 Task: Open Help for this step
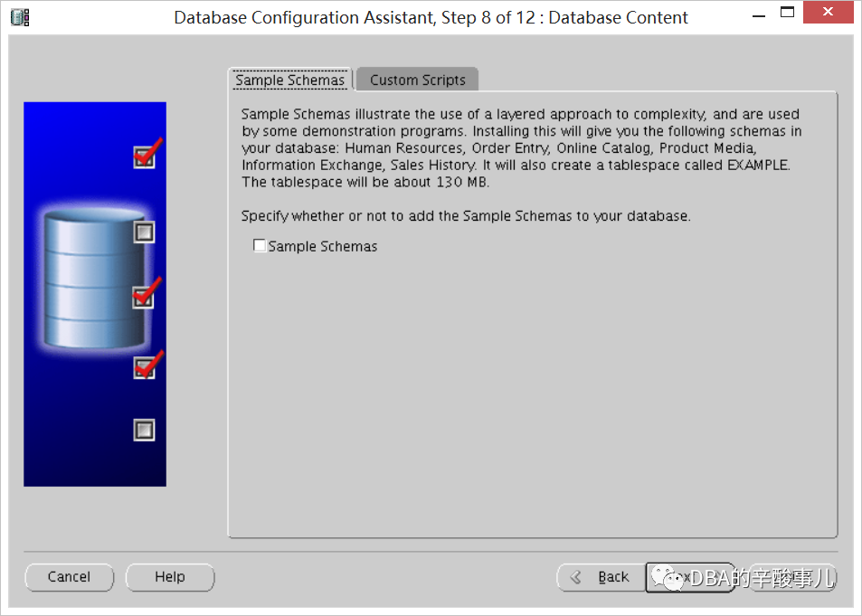(x=170, y=577)
